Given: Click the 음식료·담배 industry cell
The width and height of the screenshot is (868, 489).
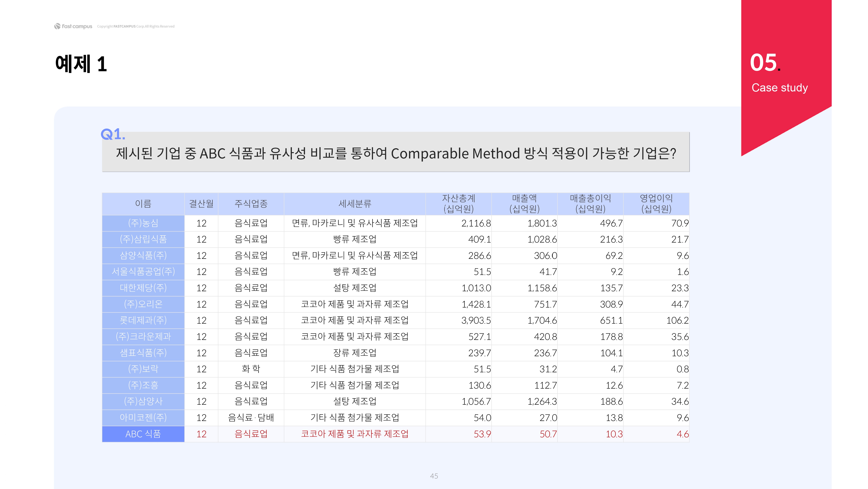Looking at the screenshot, I should (x=251, y=417).
